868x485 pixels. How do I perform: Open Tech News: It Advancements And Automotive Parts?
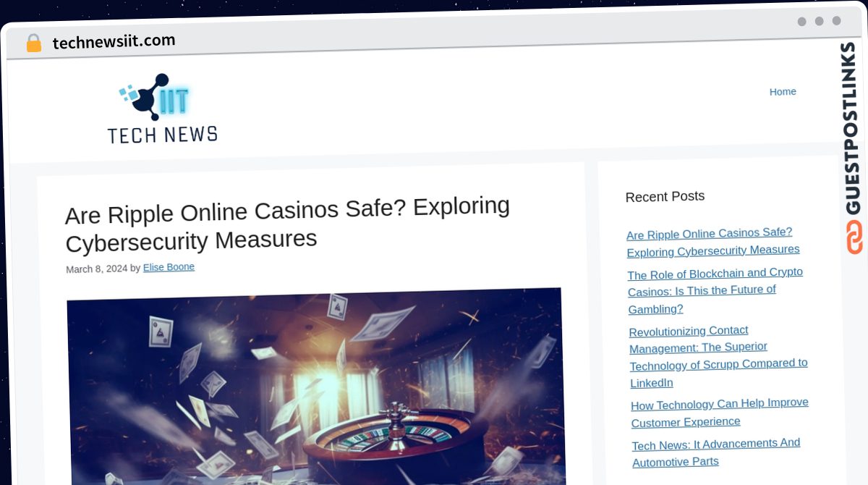click(716, 452)
